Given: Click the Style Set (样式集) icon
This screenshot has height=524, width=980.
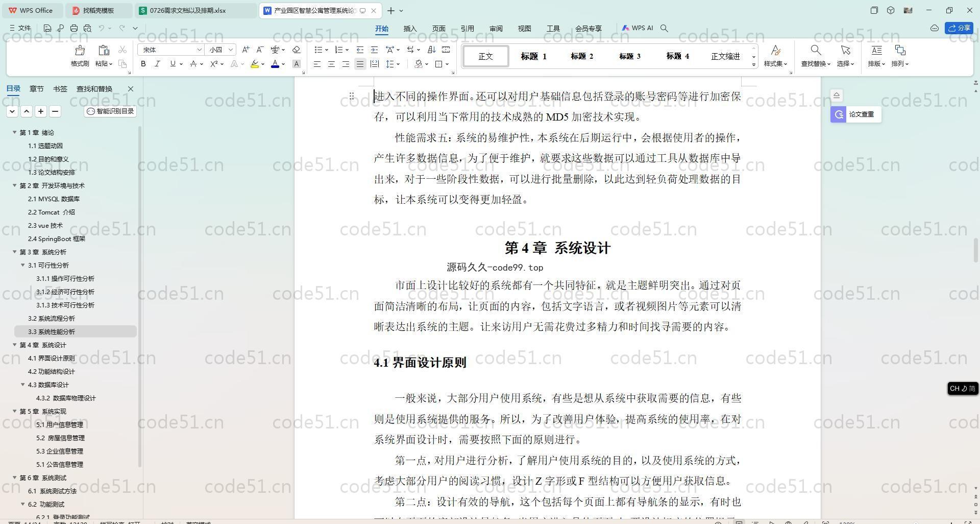Looking at the screenshot, I should tap(775, 50).
